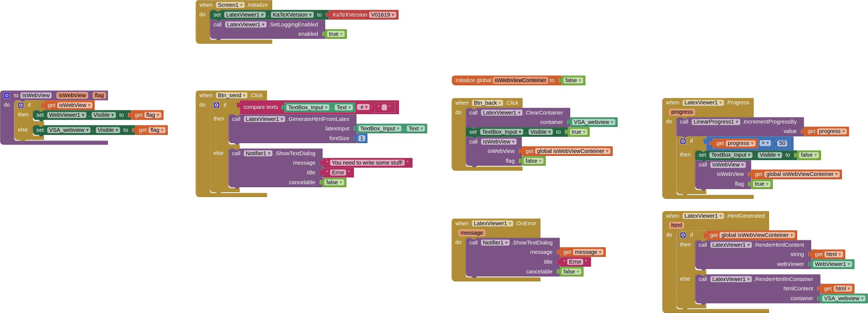Edit the Error title text in Btn_send dialog
This screenshot has width=868, height=313.
(338, 173)
